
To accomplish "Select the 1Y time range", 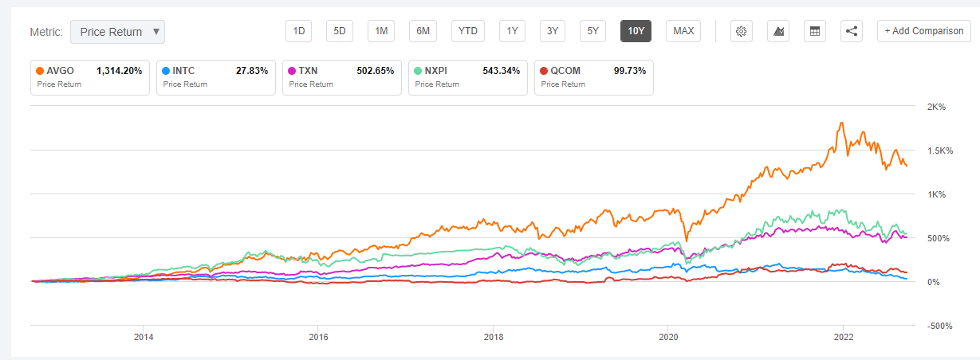I will (512, 31).
